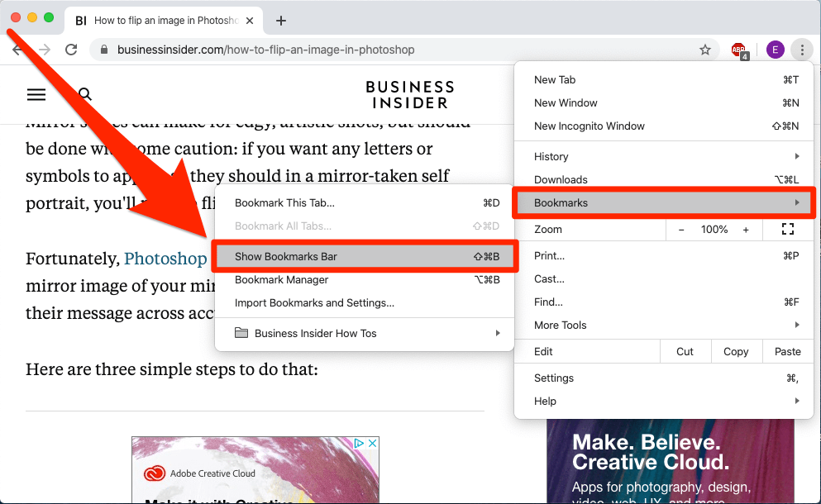Open the Chrome three-dot menu icon
Image resolution: width=821 pixels, height=504 pixels.
(x=802, y=50)
